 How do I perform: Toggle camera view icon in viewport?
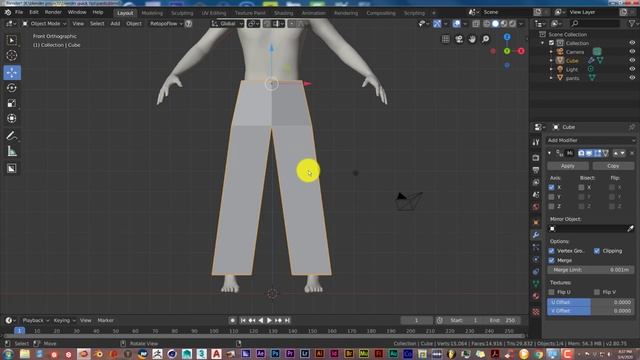459,39
